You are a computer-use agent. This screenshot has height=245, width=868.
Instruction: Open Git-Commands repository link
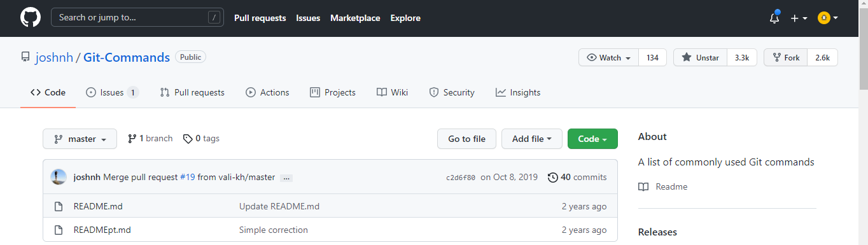pos(127,57)
